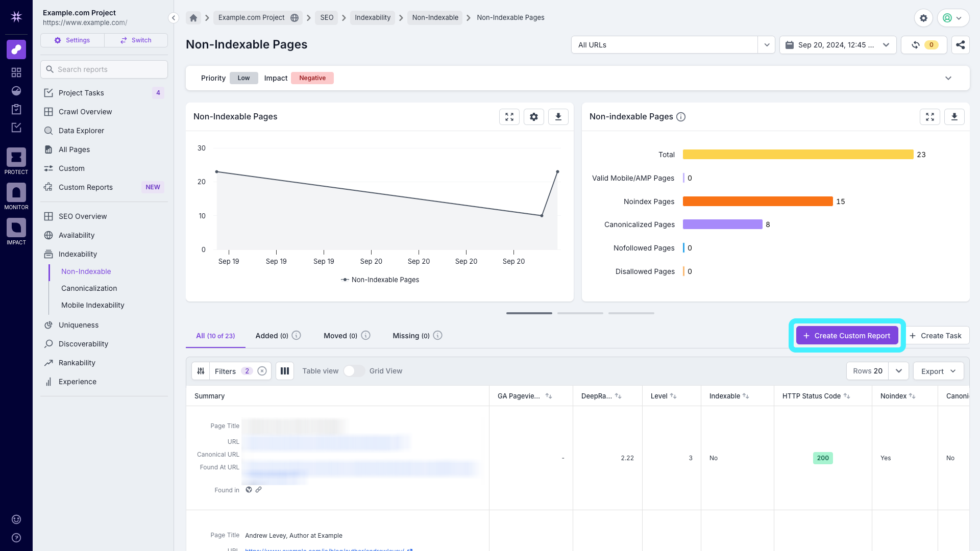Expand the Non-Indexable Pages chart to fullscreen
980x551 pixels.
pyautogui.click(x=509, y=116)
